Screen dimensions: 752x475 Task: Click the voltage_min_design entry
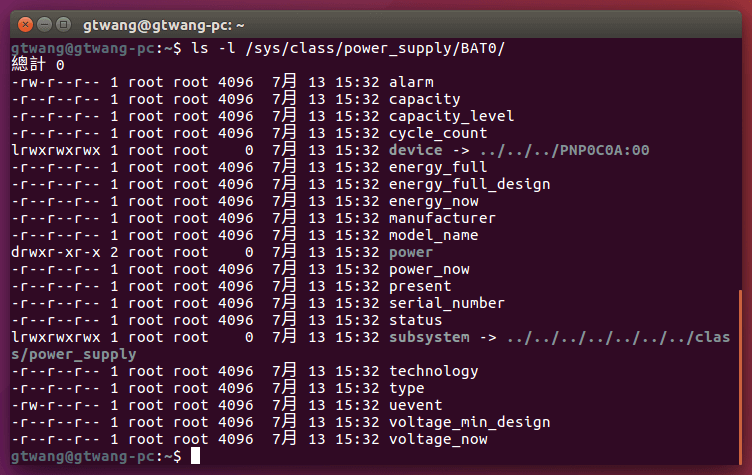pyautogui.click(x=469, y=422)
